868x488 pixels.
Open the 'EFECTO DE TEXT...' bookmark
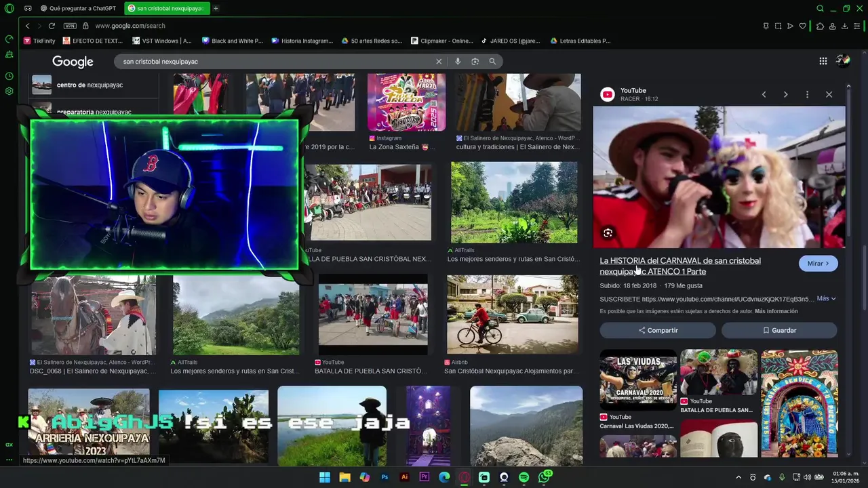(x=92, y=41)
